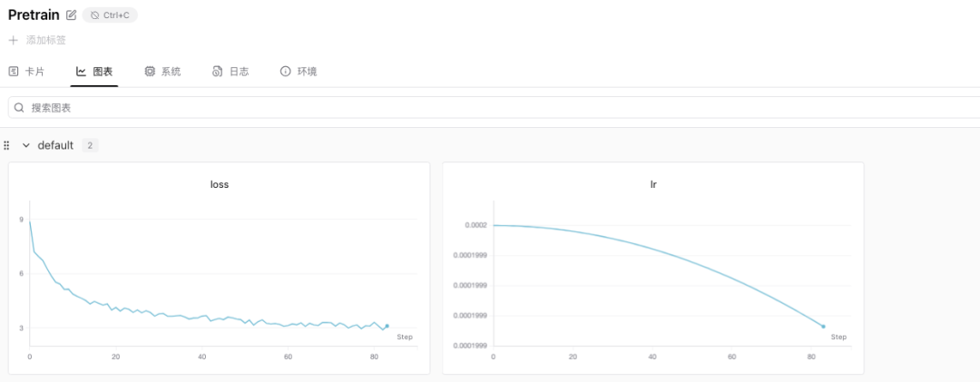Switch to the 系统 system tab
The image size is (980, 382).
coord(162,72)
